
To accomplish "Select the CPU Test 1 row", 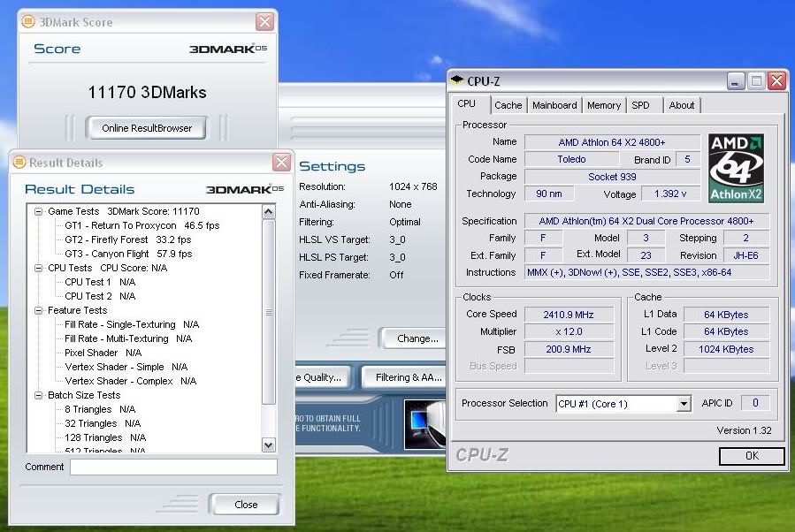I will (100, 282).
